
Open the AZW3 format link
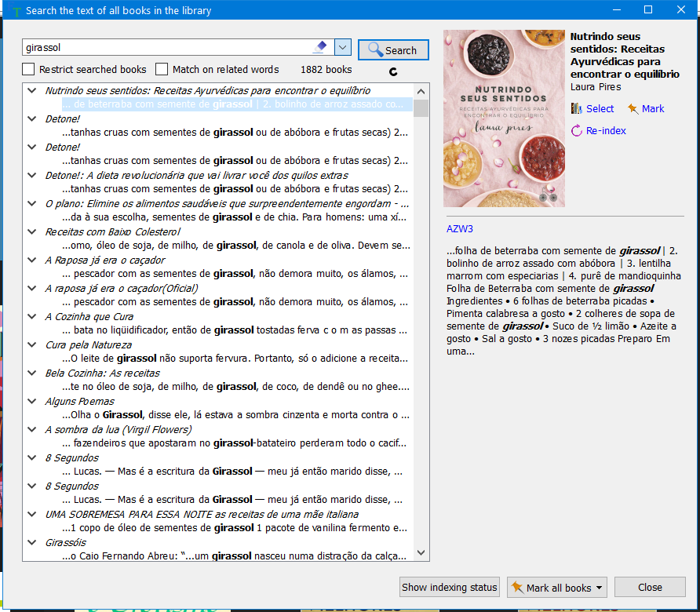coord(459,228)
